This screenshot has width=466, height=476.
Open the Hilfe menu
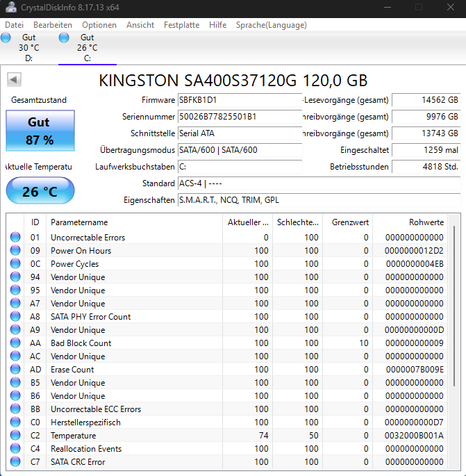(x=217, y=25)
